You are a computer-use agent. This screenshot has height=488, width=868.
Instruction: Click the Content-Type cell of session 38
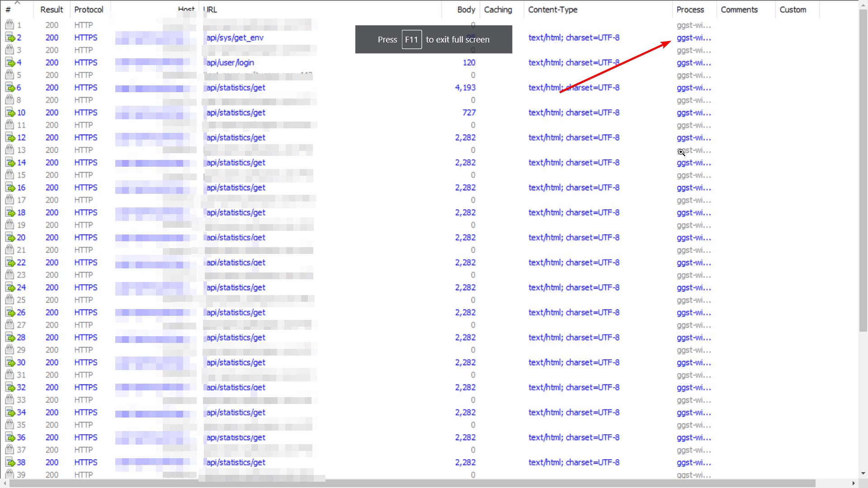pyautogui.click(x=574, y=462)
